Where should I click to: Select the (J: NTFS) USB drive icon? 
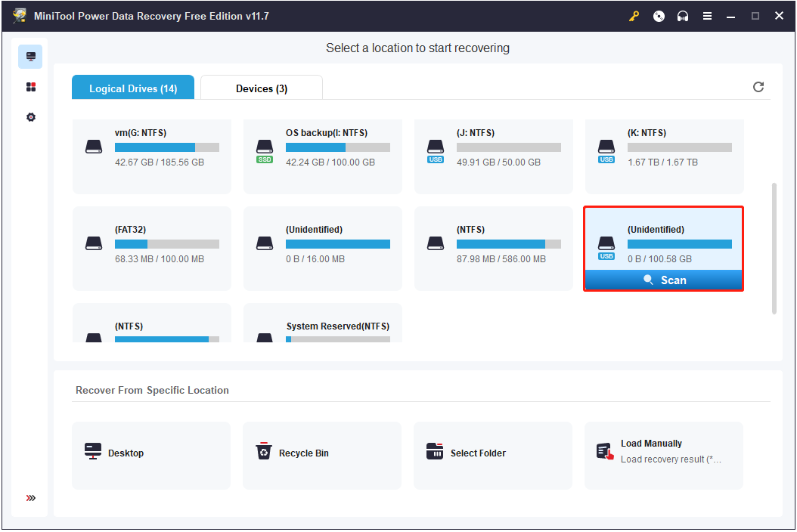[436, 151]
